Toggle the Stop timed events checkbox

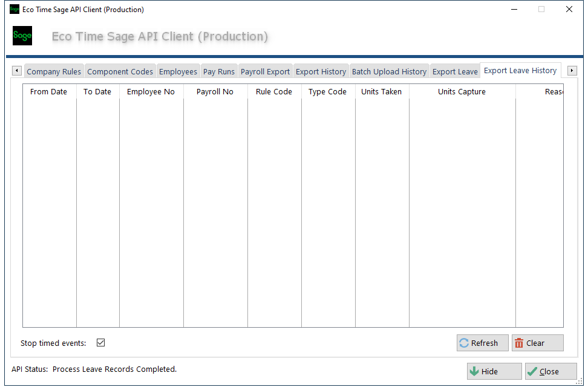(x=101, y=343)
